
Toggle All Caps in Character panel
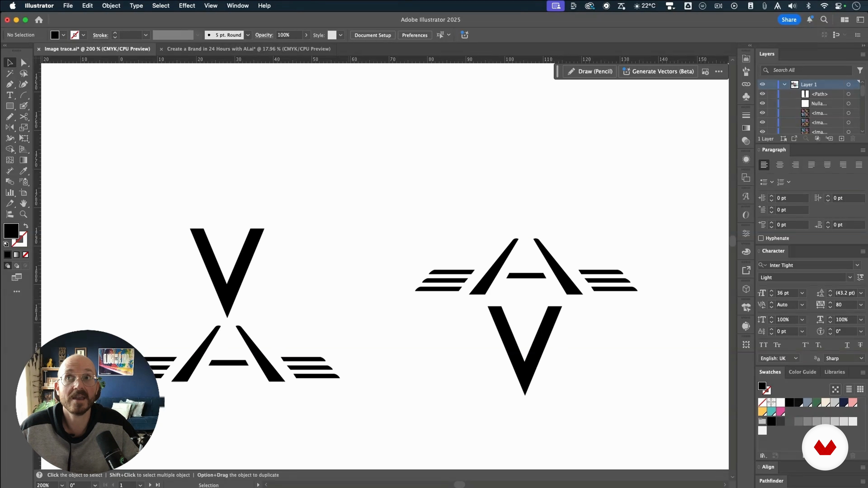pyautogui.click(x=764, y=345)
